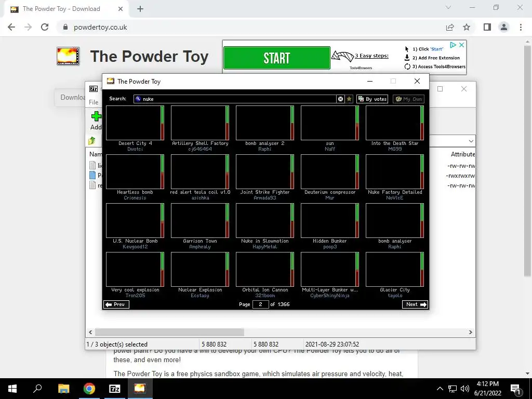Open Chrome profile icon

(x=504, y=27)
